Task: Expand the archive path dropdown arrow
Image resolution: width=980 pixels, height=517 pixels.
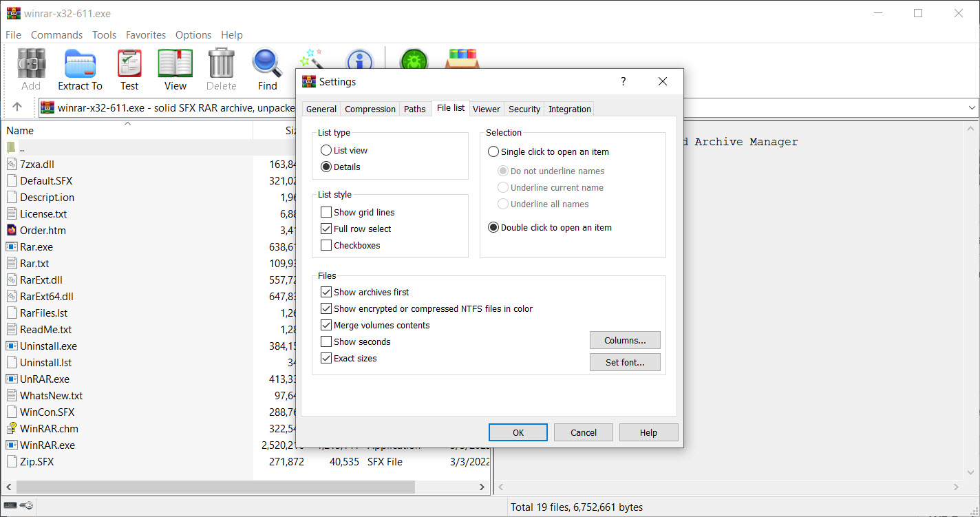Action: tap(972, 108)
